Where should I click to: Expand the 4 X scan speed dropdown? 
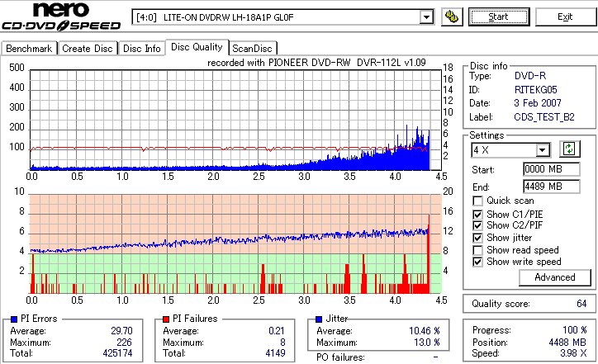point(542,150)
